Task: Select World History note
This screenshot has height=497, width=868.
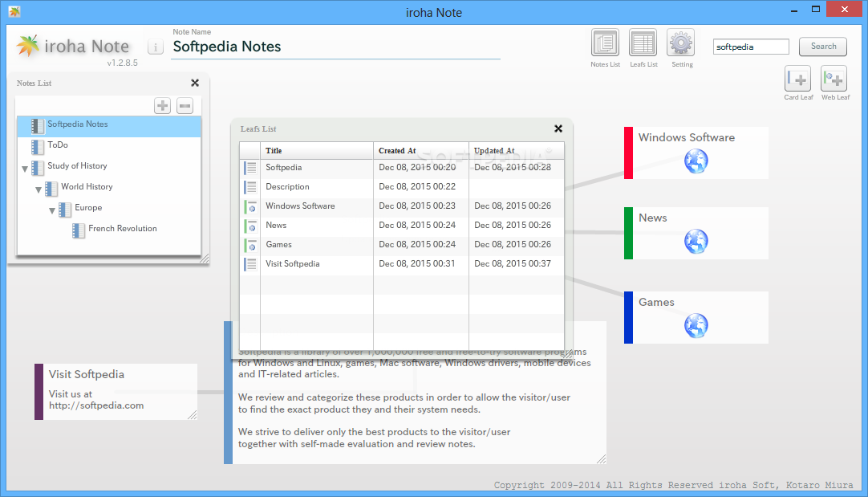Action: click(x=87, y=187)
